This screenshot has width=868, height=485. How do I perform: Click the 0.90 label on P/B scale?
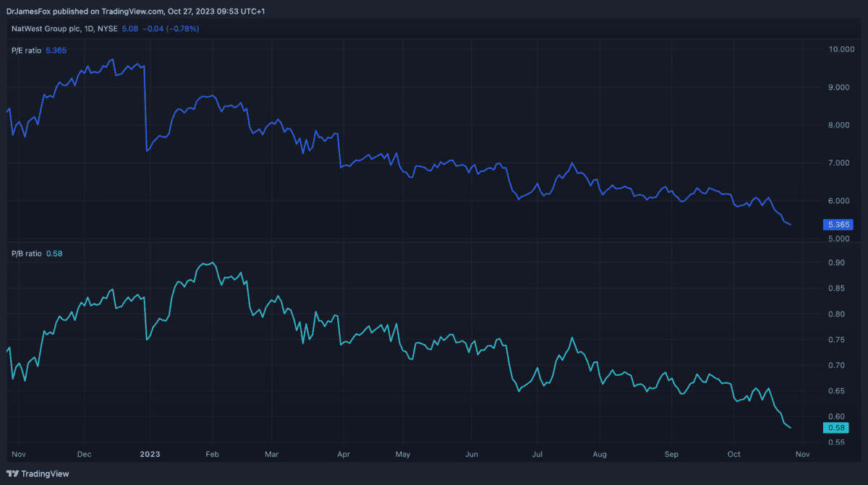[x=836, y=262]
